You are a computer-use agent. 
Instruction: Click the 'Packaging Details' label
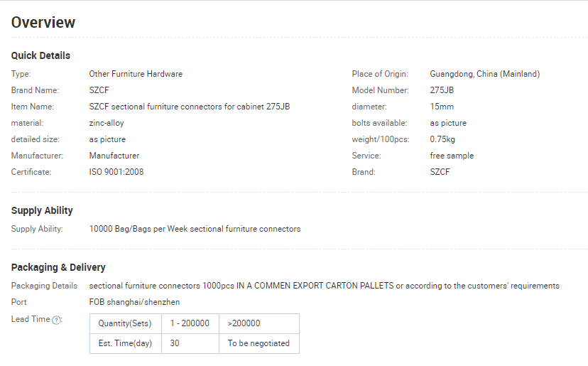pyautogui.click(x=44, y=286)
